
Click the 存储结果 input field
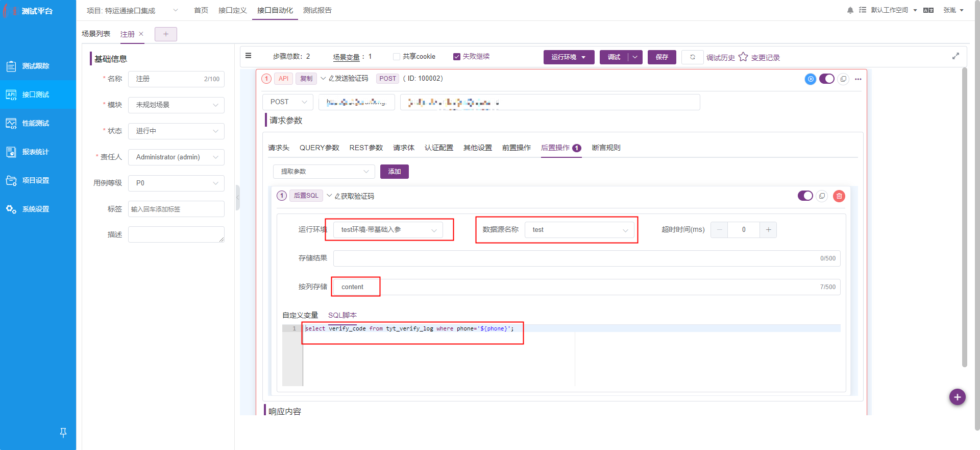pos(587,258)
